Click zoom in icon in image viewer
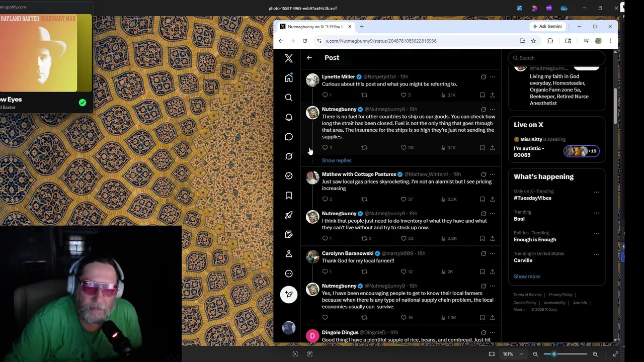This screenshot has width=644, height=362. [x=595, y=354]
